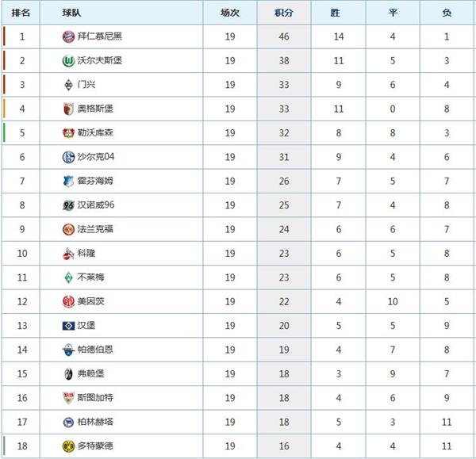This screenshot has height=459, width=476.
Task: Click the Hamburg (汉堡) diamond flag logo
Action: click(68, 326)
